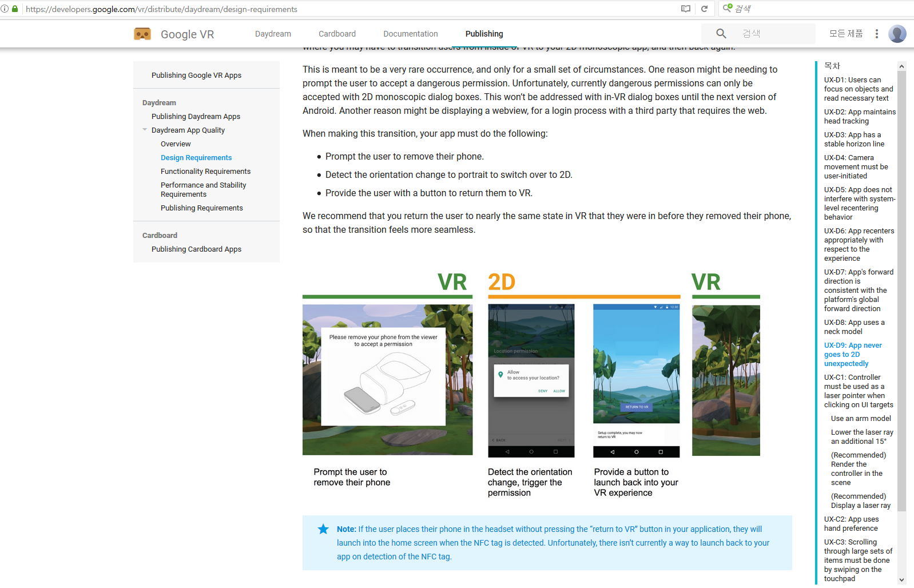Jump to UX-D7 forward direction entry
Image resolution: width=914 pixels, height=588 pixels.
click(x=859, y=291)
